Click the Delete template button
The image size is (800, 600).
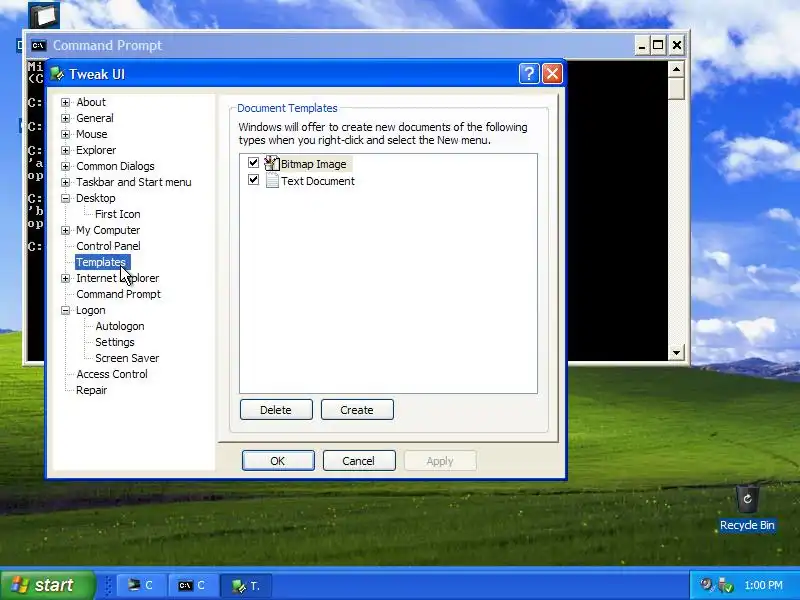point(276,410)
